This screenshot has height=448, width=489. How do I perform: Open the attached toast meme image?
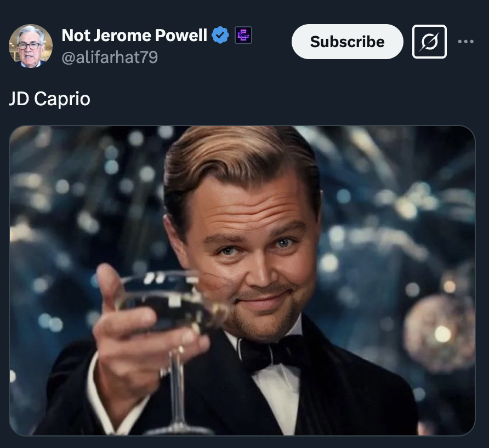242,280
